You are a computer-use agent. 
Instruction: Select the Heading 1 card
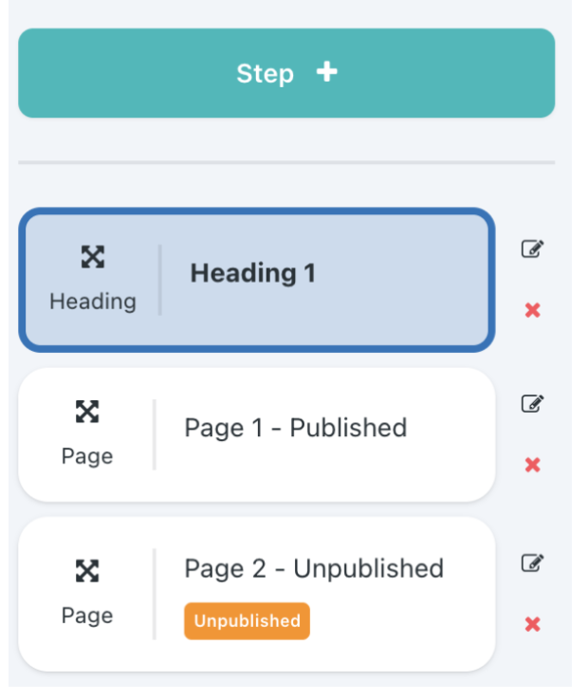[257, 280]
